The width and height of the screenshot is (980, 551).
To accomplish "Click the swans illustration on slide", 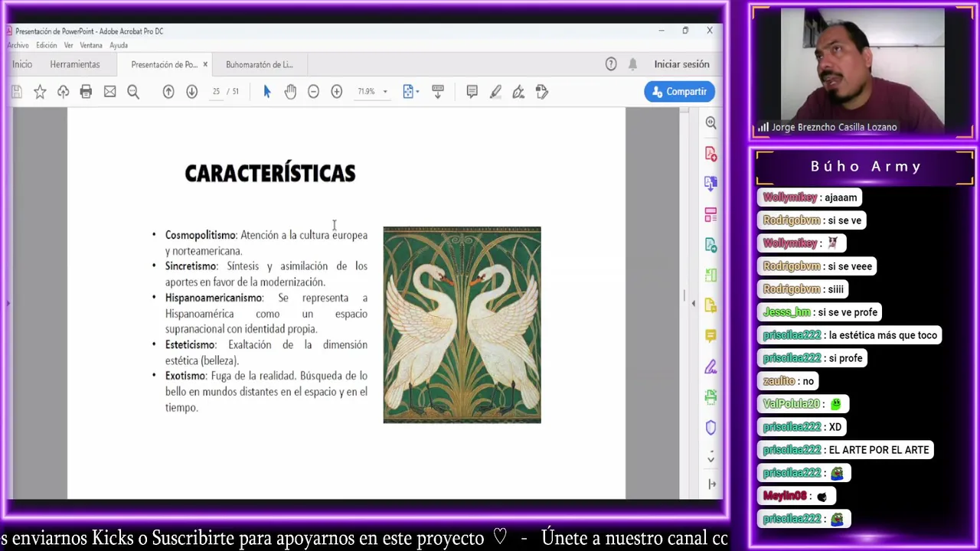I will coord(462,324).
